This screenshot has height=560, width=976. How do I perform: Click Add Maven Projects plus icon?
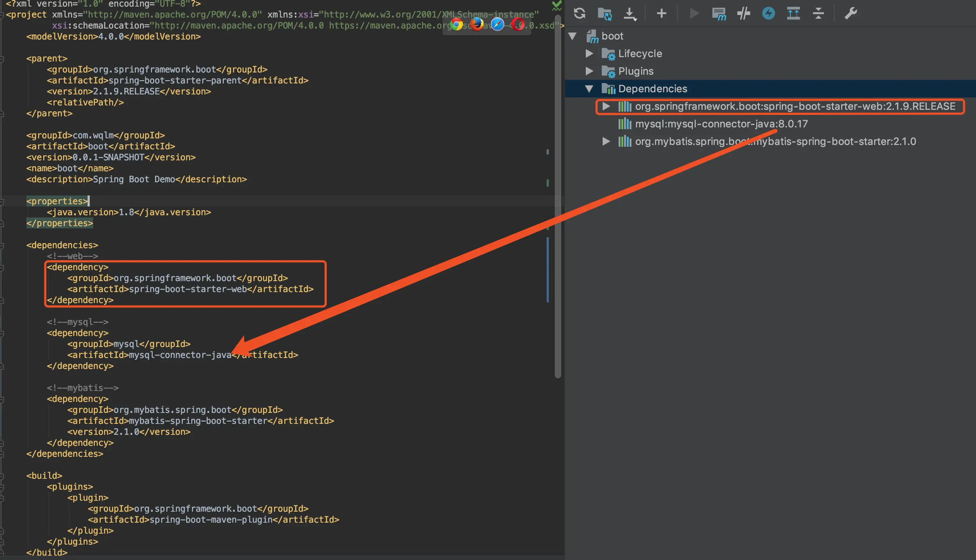pyautogui.click(x=661, y=14)
